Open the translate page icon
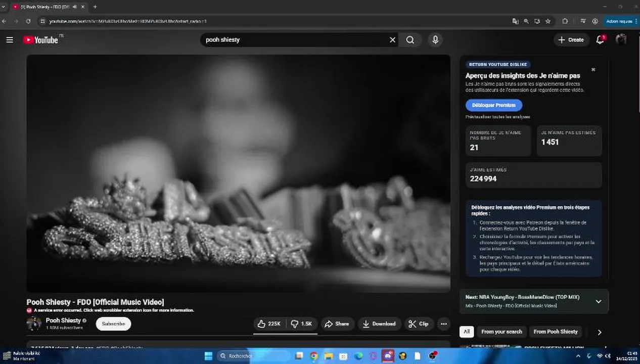This screenshot has width=640, height=364. (x=515, y=21)
